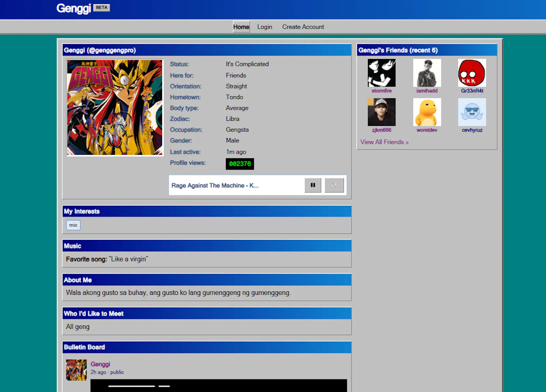The height and width of the screenshot is (392, 546).
Task: Click the black bulletin post media
Action: (x=219, y=386)
